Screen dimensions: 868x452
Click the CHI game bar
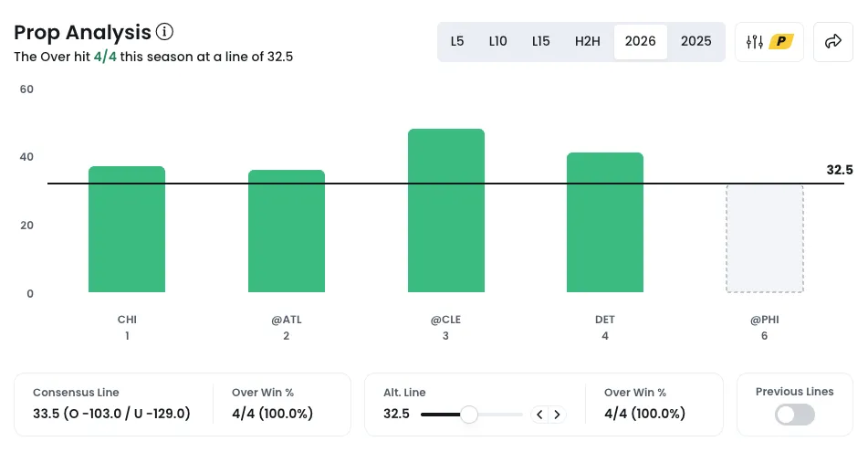[x=127, y=229]
